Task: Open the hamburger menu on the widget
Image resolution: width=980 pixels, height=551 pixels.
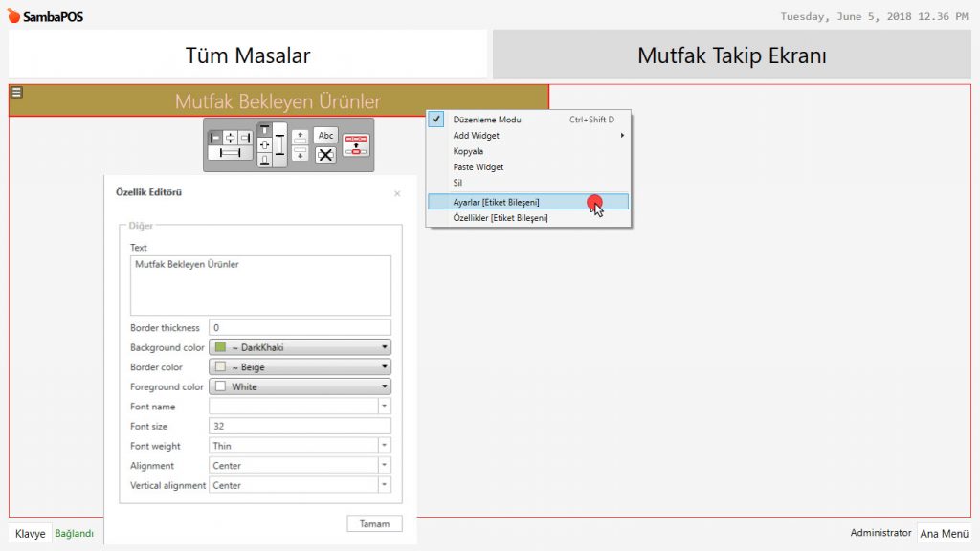Action: point(16,93)
